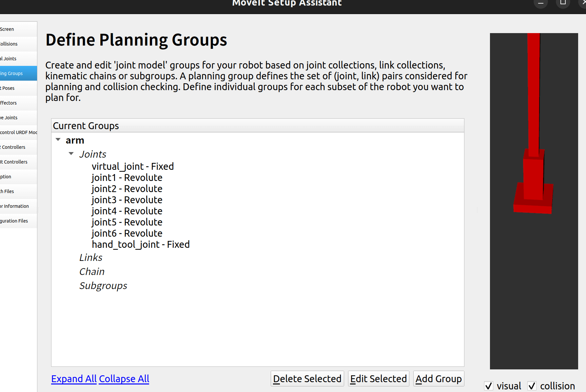Select hand_tool_joint - Fixed entry
The image size is (586, 392).
click(141, 245)
